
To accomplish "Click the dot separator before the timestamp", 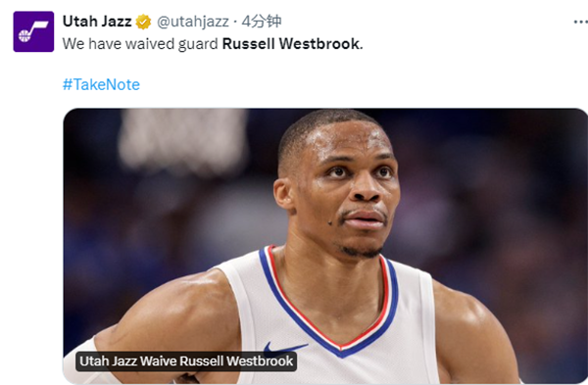I will pos(235,23).
